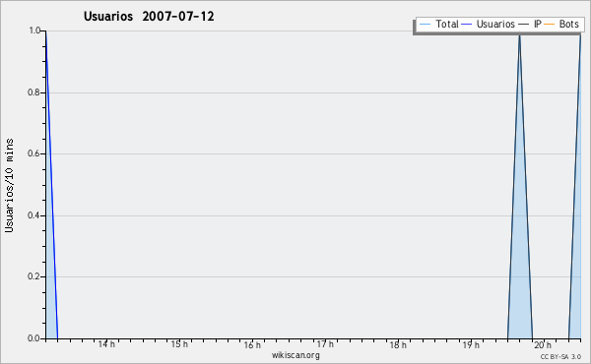Click the '16 h' x-axis label
Viewport: 591px width, 364px height.
[x=252, y=344]
